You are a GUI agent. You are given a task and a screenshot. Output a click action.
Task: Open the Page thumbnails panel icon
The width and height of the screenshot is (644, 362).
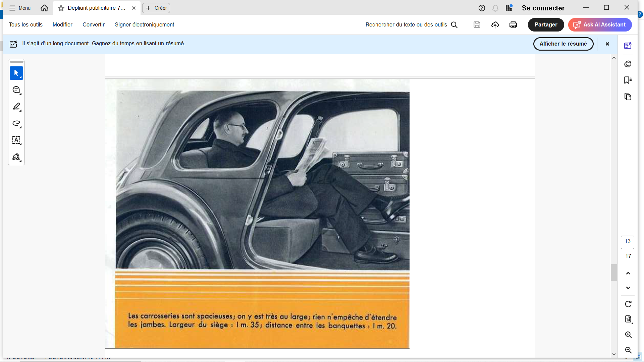click(628, 97)
